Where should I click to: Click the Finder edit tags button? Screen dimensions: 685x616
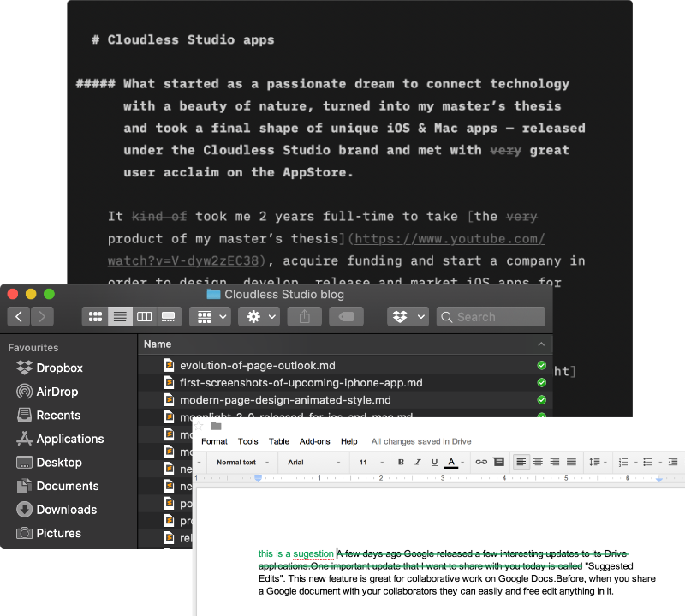click(347, 316)
